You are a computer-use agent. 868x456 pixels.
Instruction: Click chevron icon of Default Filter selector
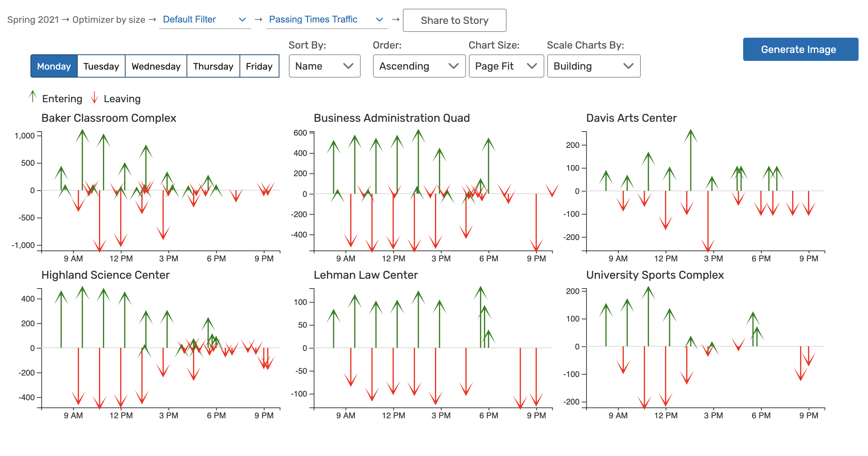click(x=242, y=20)
